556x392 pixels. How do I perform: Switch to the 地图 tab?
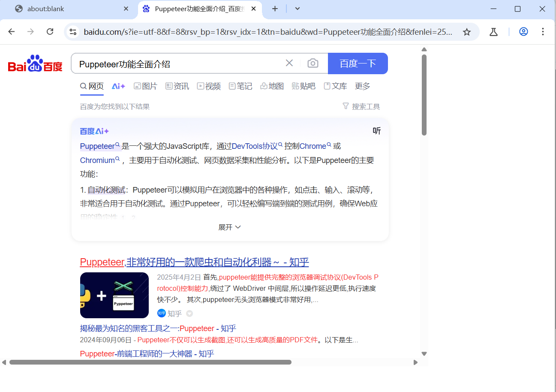(272, 86)
